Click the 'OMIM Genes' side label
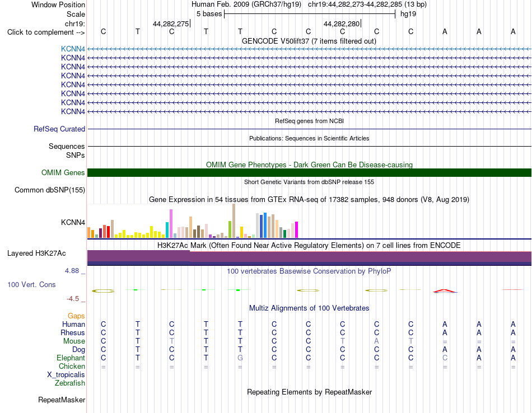This screenshot has width=532, height=413. click(63, 172)
